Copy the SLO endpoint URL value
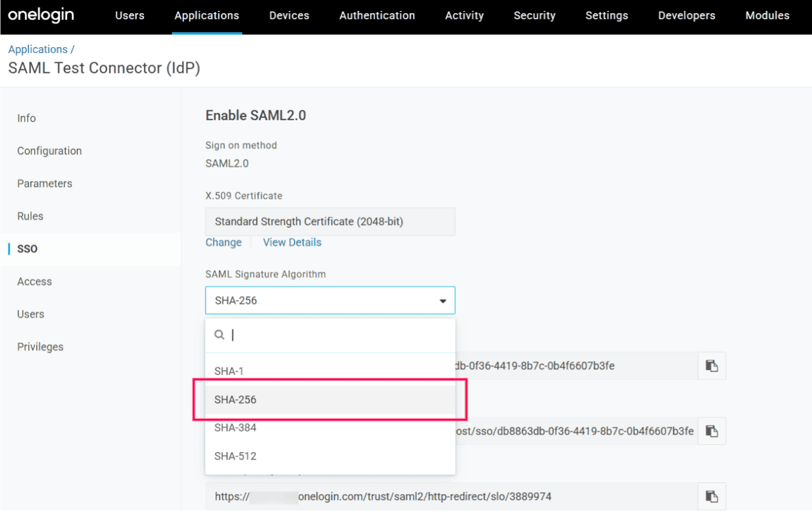 pyautogui.click(x=712, y=496)
